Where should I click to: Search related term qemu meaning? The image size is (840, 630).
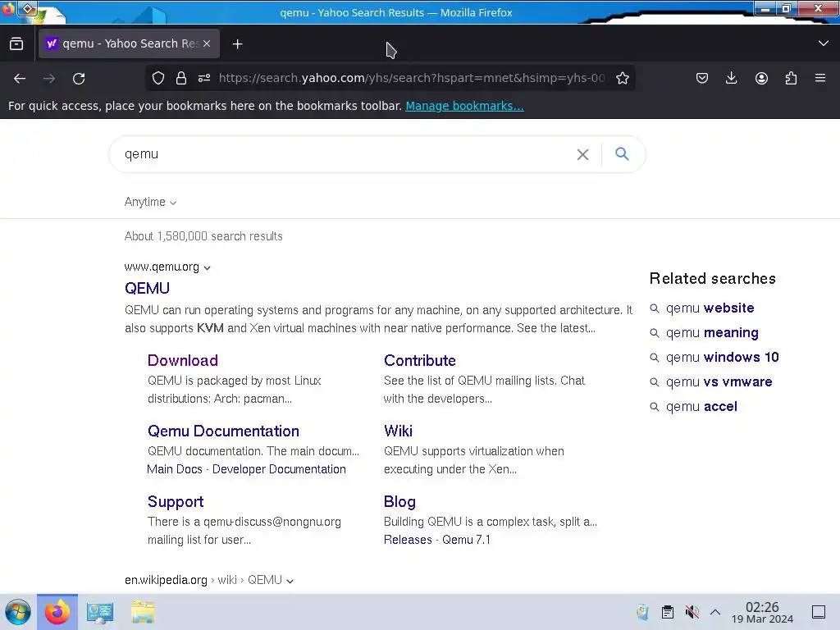tap(712, 333)
